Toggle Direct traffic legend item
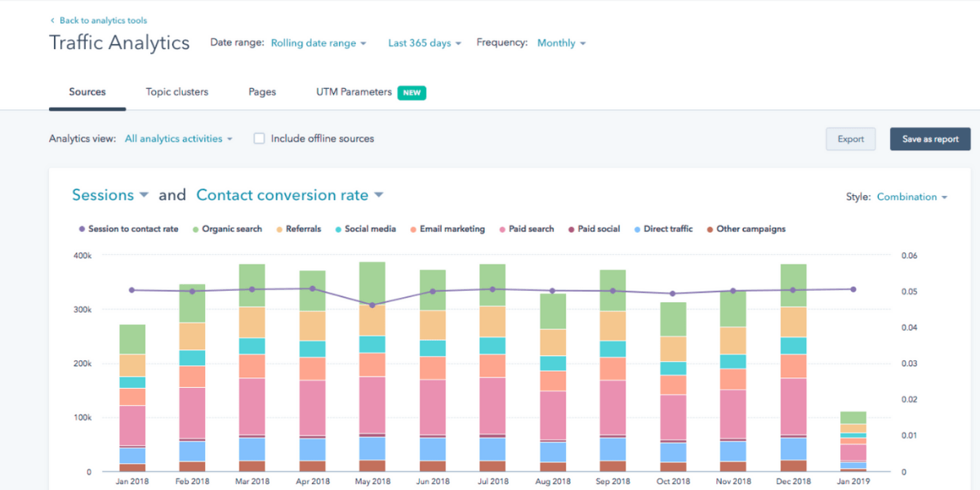Image resolution: width=980 pixels, height=490 pixels. pyautogui.click(x=662, y=229)
